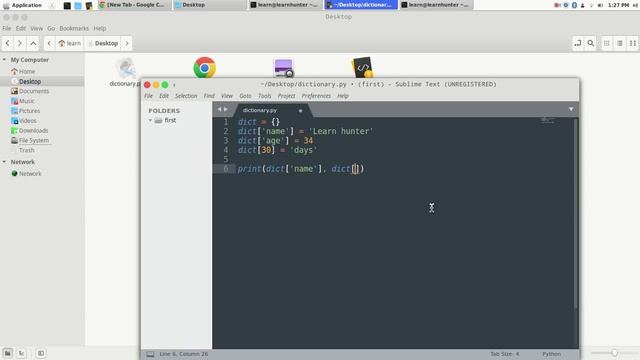Select Sublime Text desktop icon
This screenshot has height=360, width=640.
[362, 67]
